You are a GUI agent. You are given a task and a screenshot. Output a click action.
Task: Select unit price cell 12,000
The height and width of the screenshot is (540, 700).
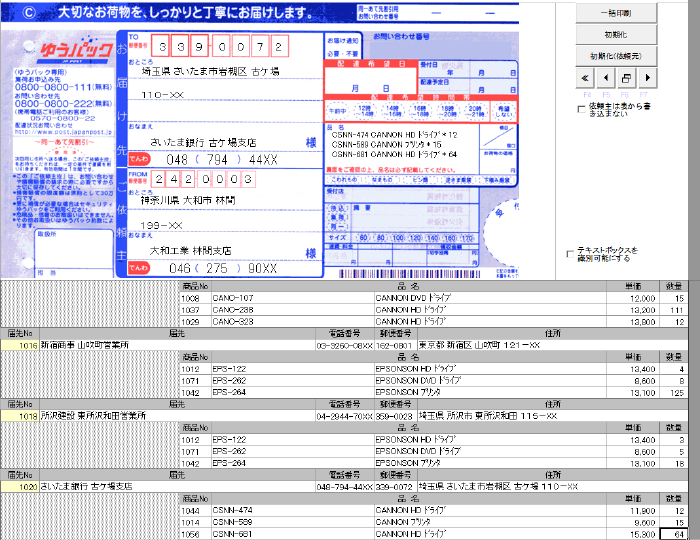point(633,298)
